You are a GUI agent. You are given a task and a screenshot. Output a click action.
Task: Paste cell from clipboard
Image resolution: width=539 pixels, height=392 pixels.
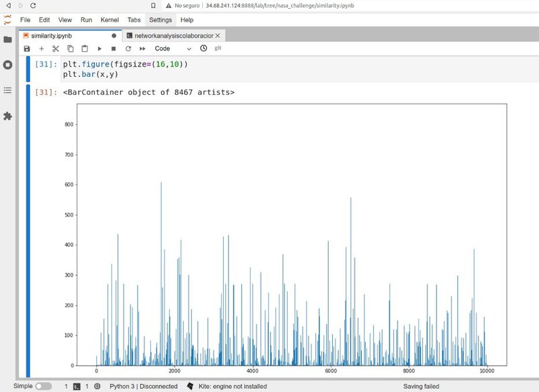pyautogui.click(x=85, y=48)
